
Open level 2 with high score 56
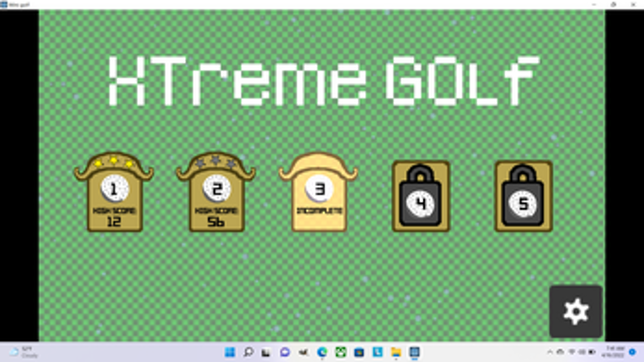(x=216, y=192)
